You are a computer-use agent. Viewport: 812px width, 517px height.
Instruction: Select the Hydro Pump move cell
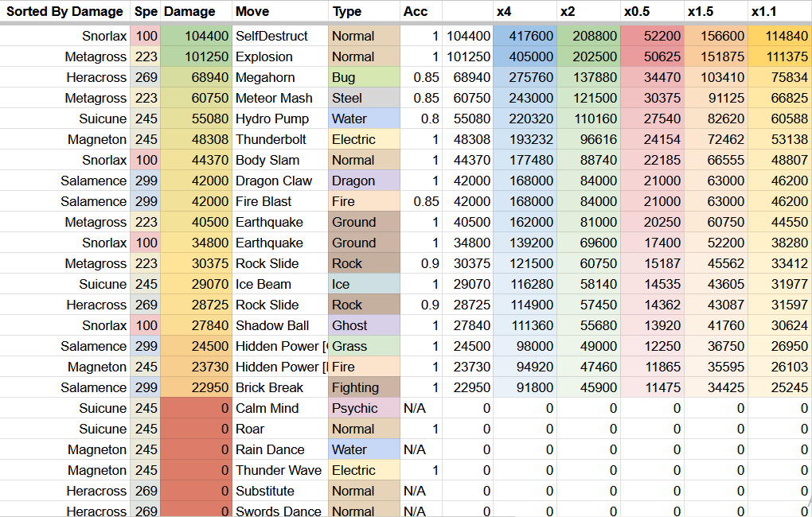(x=279, y=119)
